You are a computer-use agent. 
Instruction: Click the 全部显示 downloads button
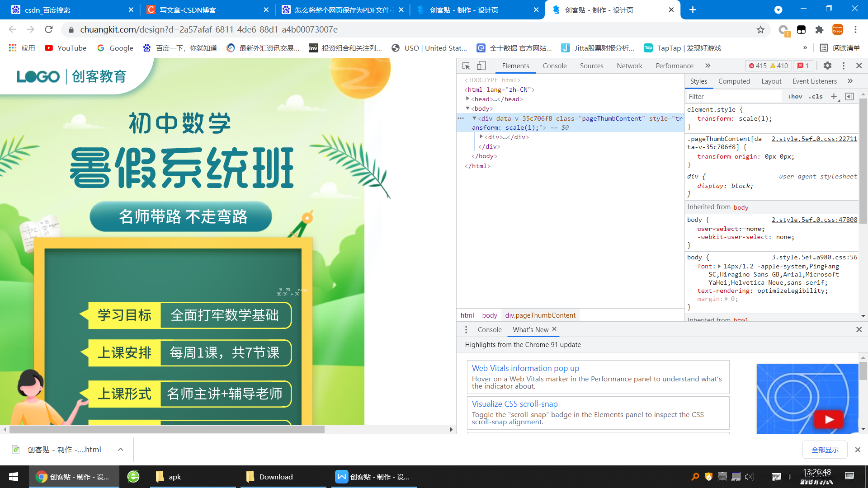[x=825, y=450]
